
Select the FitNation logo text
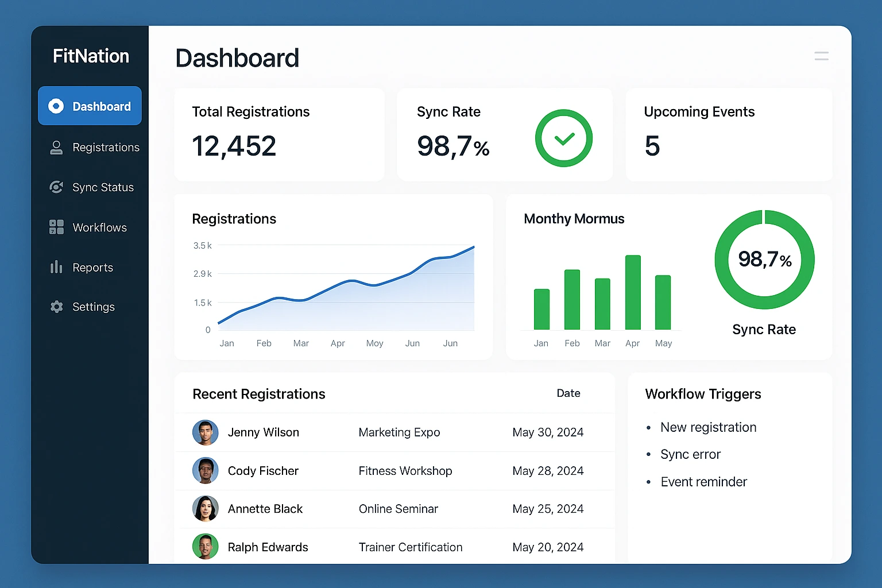coord(91,56)
